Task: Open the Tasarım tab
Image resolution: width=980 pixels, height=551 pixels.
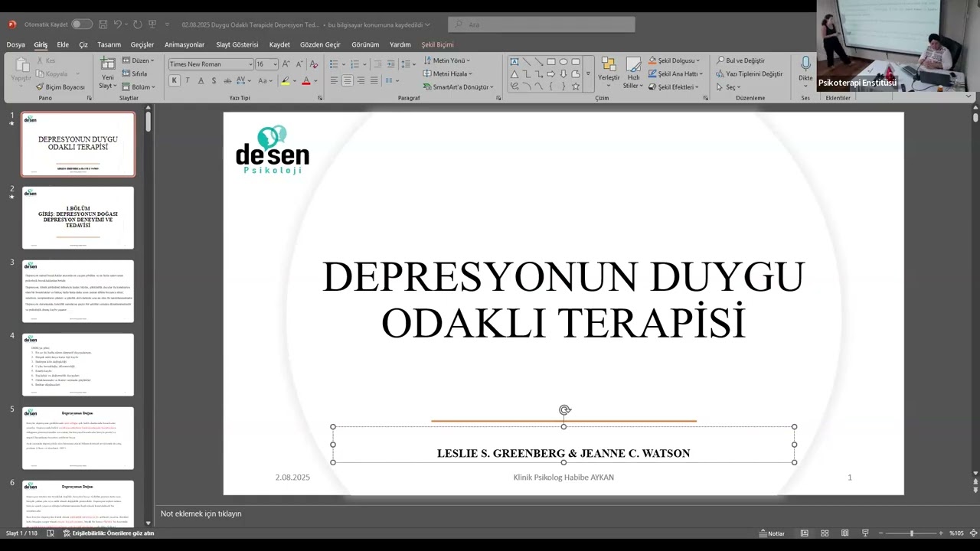Action: [x=109, y=44]
